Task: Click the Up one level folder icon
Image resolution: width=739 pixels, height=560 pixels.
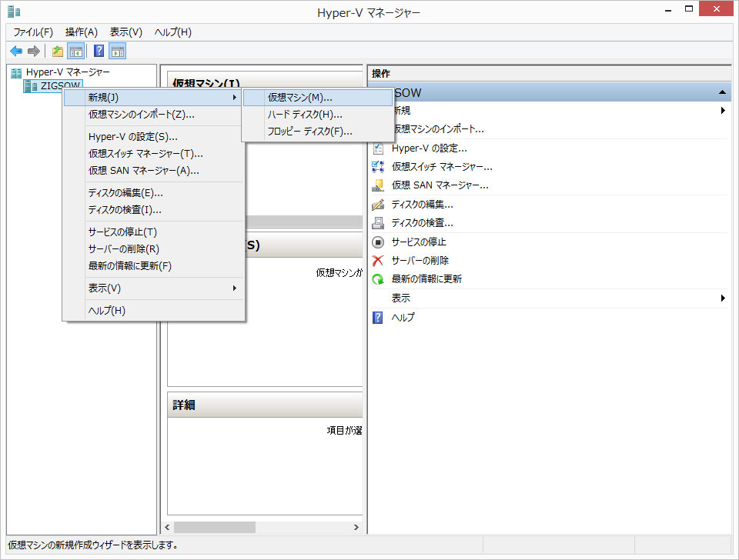Action: click(x=58, y=51)
